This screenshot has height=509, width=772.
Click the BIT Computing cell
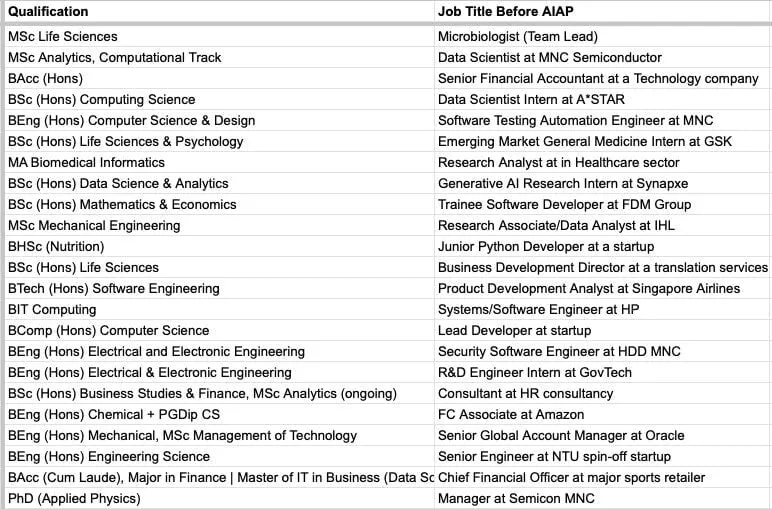[219, 310]
